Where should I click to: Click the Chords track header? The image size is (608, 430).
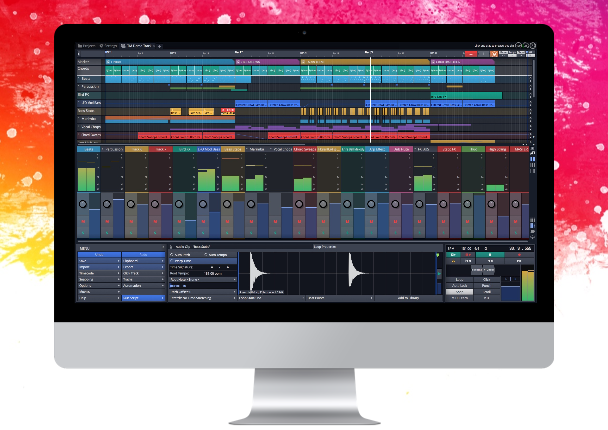click(90, 69)
